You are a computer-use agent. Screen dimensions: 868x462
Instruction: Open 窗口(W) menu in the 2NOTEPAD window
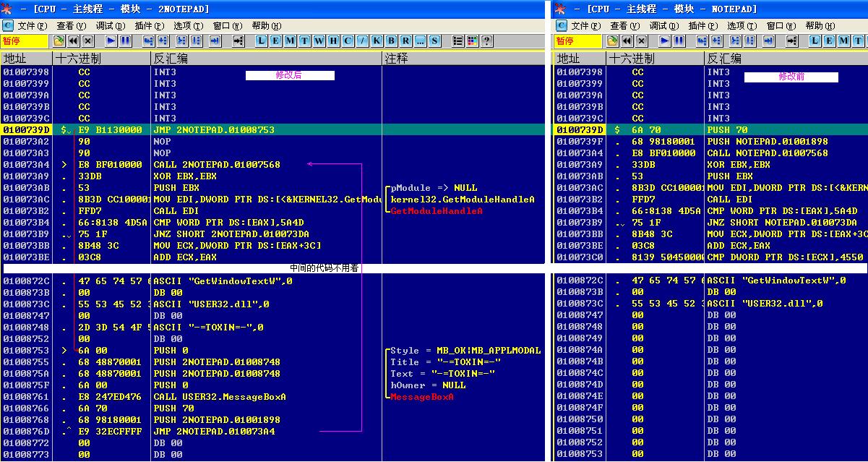click(x=228, y=25)
